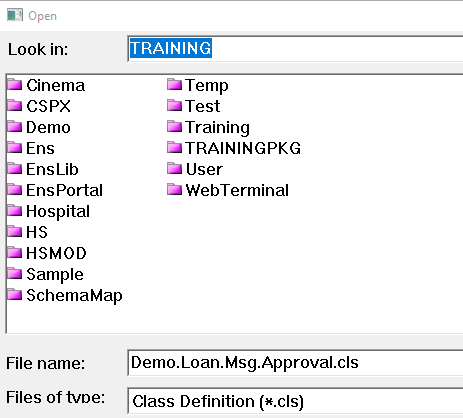463x418 pixels.
Task: Click the Demo folder icon
Action: 15,127
